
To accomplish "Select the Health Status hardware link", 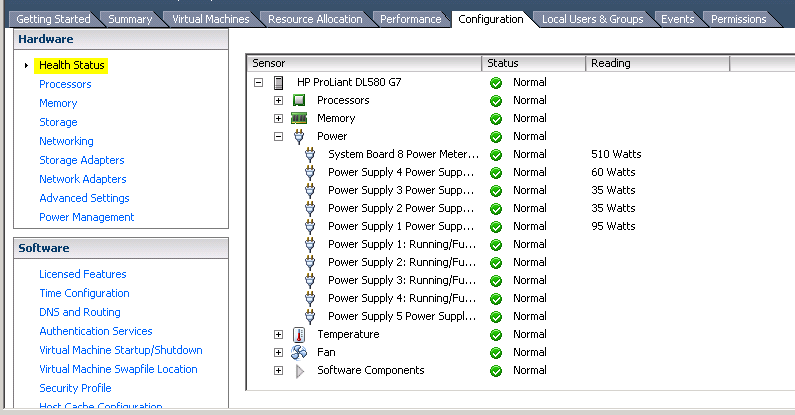I will point(71,65).
